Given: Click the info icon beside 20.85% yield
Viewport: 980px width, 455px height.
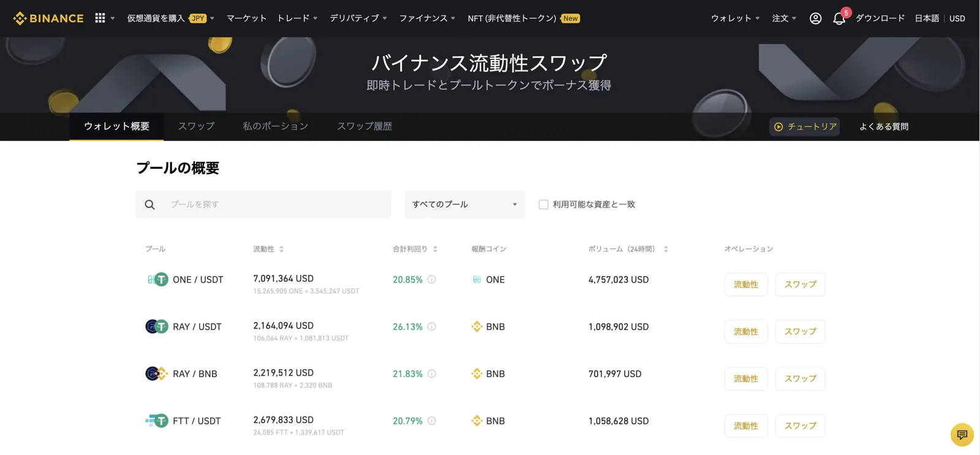Looking at the screenshot, I should 432,280.
